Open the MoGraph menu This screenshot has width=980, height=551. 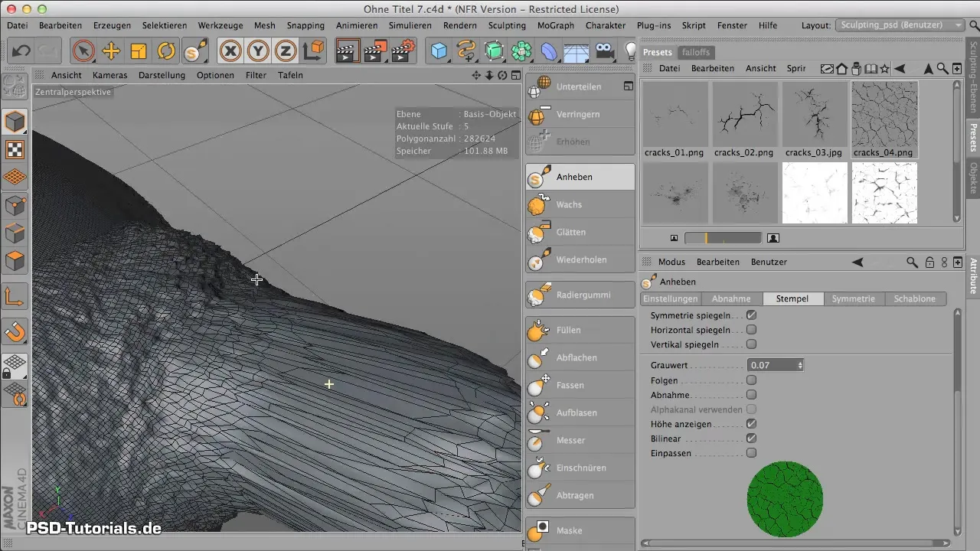tap(555, 25)
